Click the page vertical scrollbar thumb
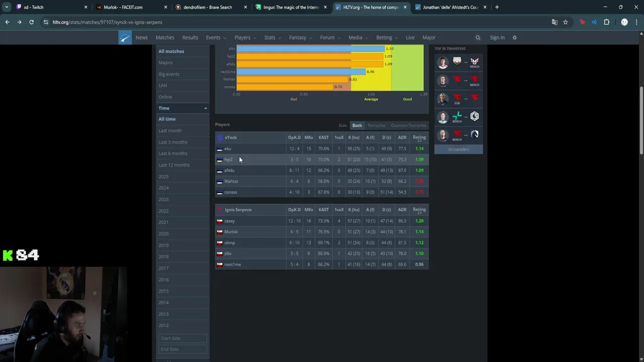 (x=641, y=121)
